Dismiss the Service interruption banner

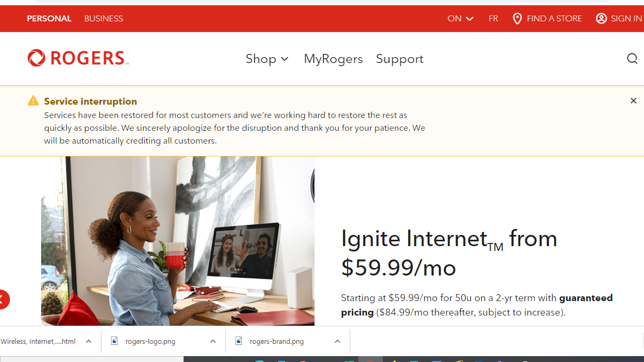click(633, 101)
